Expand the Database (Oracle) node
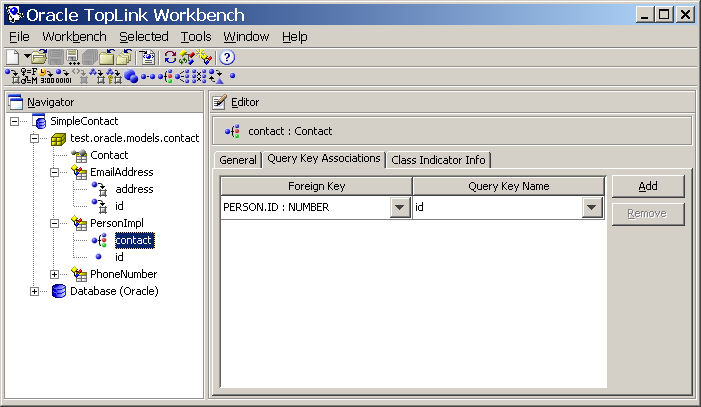Screen dimensions: 701x407 pos(34,292)
